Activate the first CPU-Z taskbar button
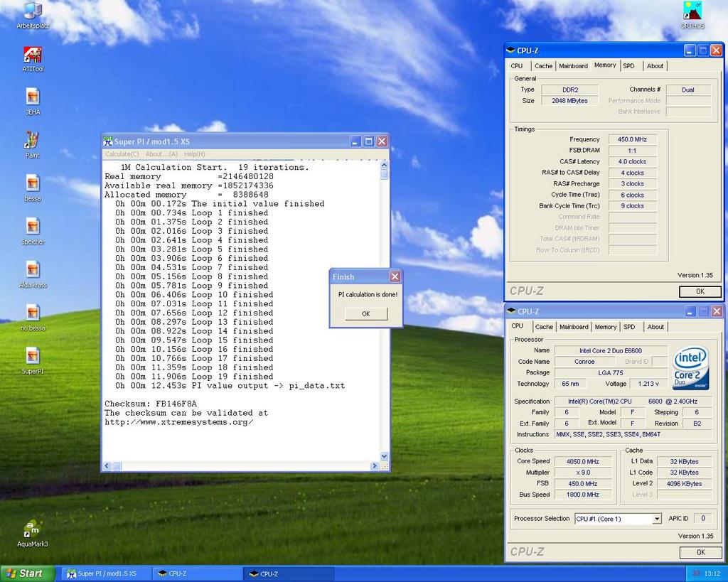 tap(197, 573)
